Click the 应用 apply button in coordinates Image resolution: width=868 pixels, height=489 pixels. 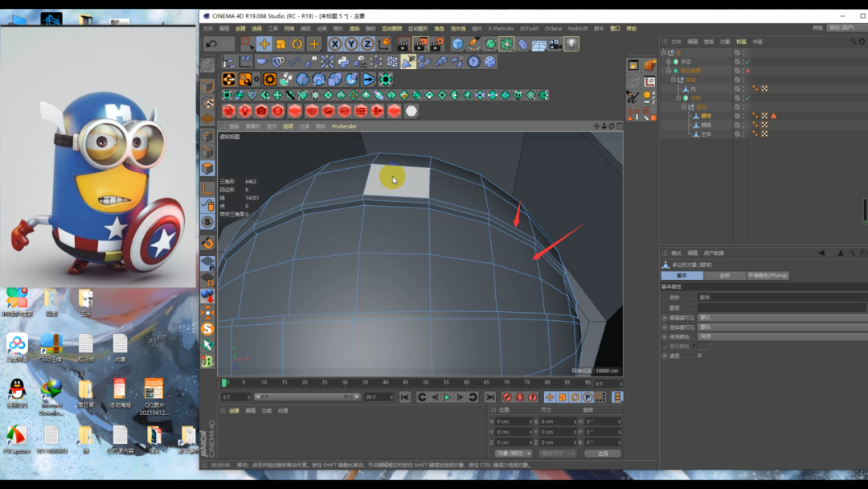pyautogui.click(x=603, y=454)
